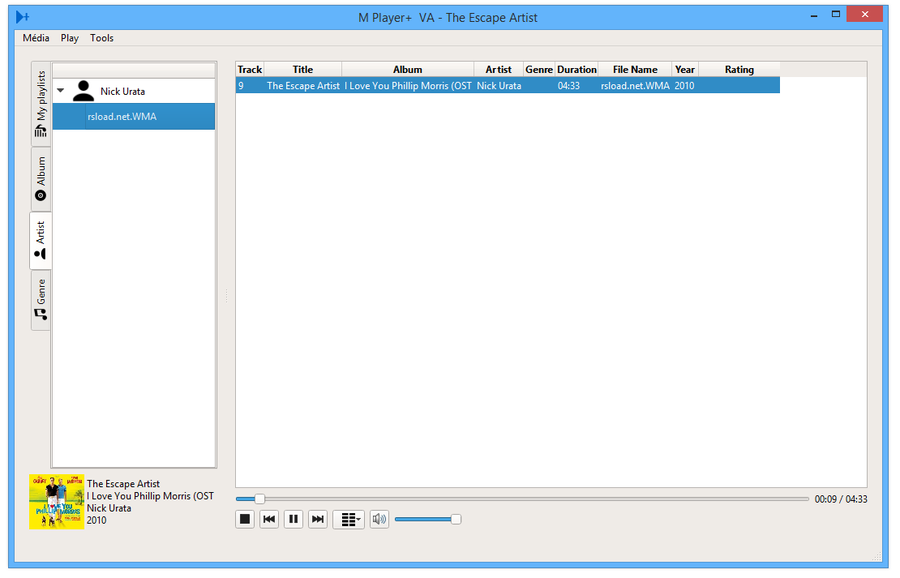This screenshot has height=578, width=900.
Task: Click the I Love You Phillip Morris album cell
Action: [408, 86]
